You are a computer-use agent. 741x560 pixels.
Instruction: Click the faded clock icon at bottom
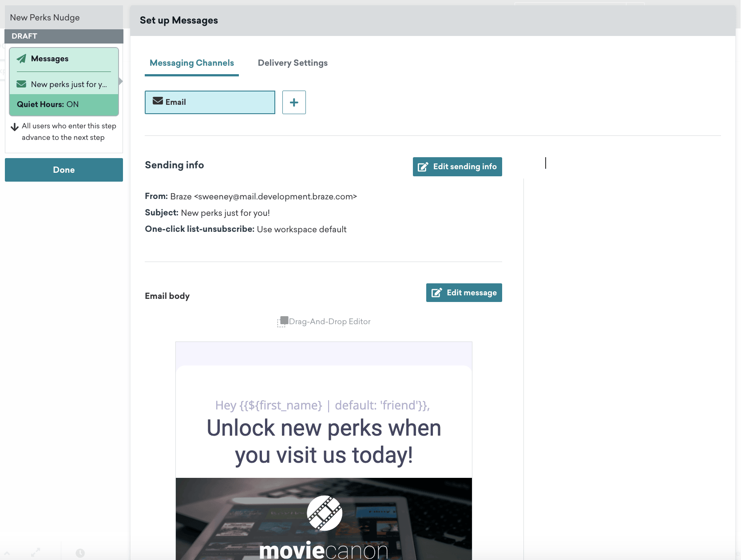80,553
